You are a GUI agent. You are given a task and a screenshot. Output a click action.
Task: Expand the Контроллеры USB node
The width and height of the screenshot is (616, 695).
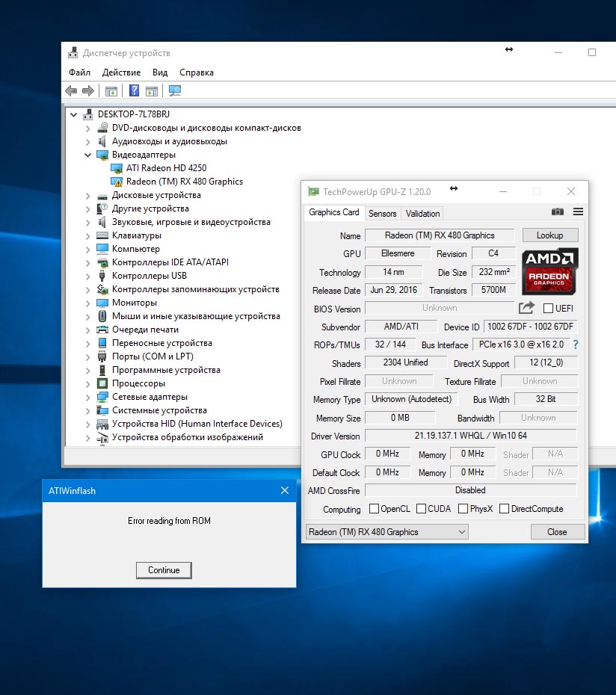88,276
